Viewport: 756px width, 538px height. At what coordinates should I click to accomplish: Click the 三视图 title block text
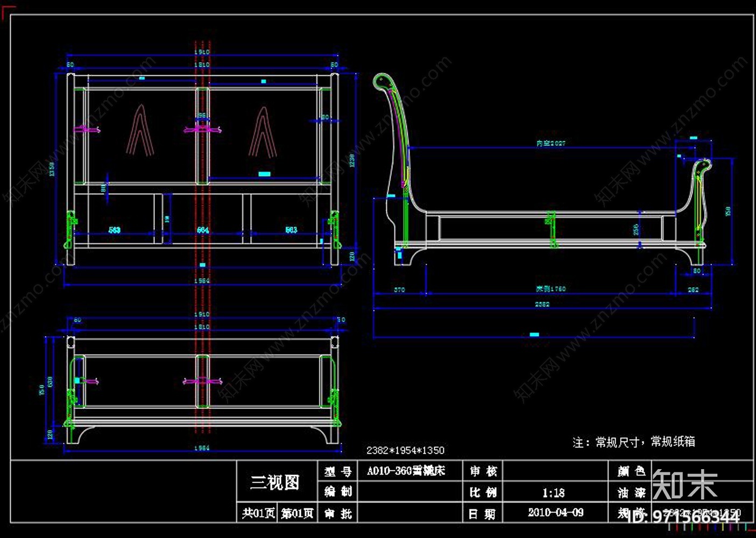(274, 482)
